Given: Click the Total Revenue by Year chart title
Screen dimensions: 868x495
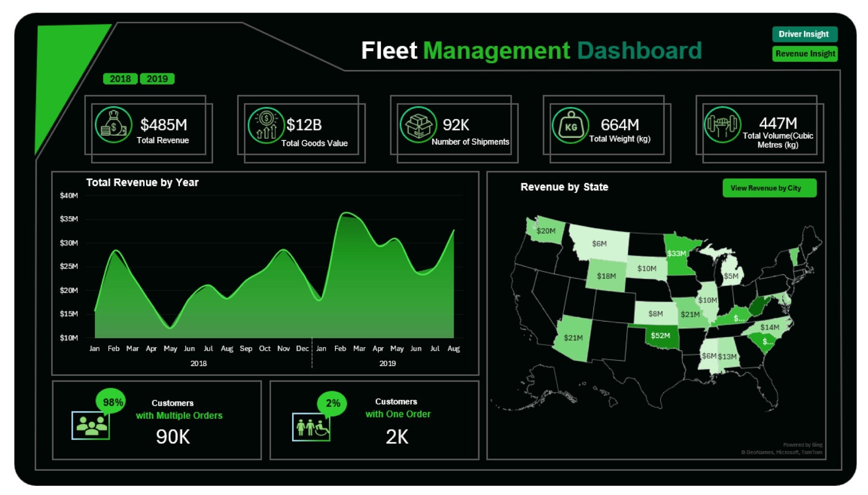Looking at the screenshot, I should click(x=142, y=182).
